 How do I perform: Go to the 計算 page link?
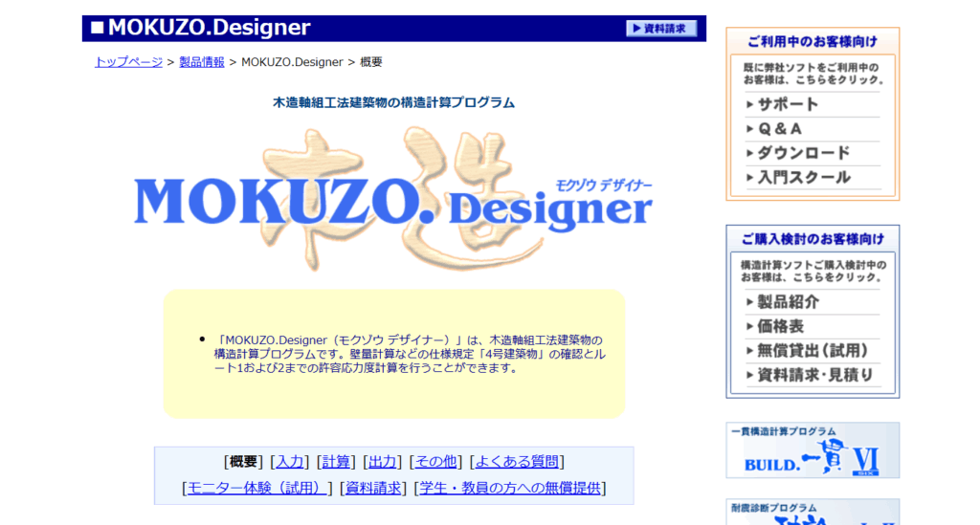(336, 461)
